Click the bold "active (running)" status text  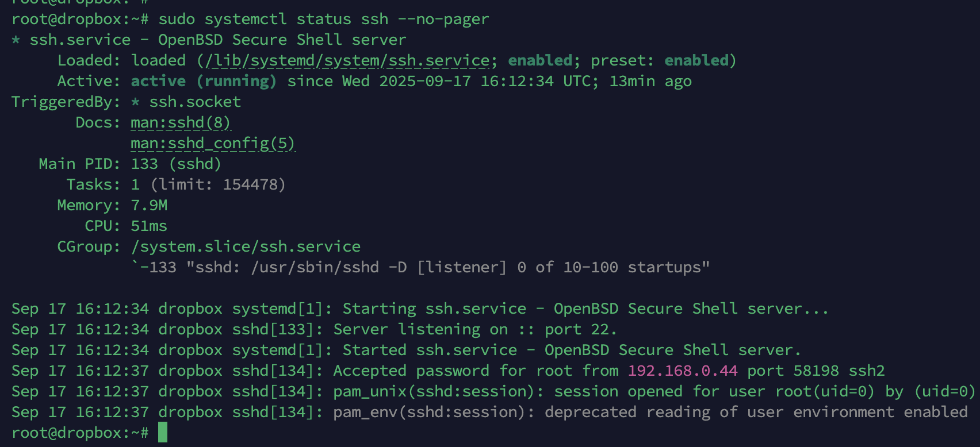pos(204,81)
